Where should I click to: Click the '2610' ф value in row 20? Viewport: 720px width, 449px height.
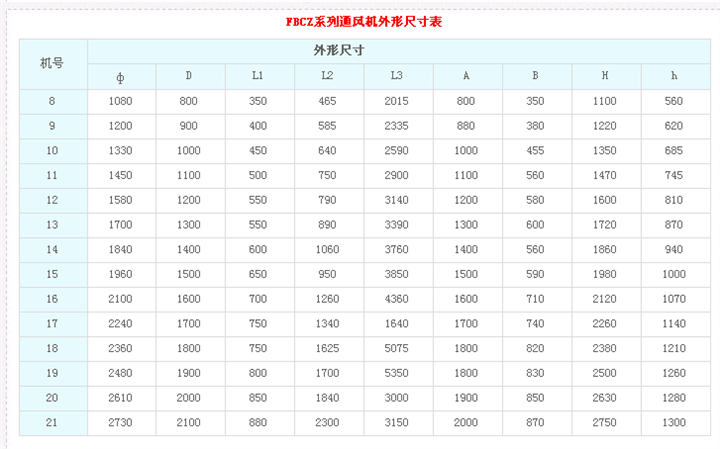click(120, 398)
